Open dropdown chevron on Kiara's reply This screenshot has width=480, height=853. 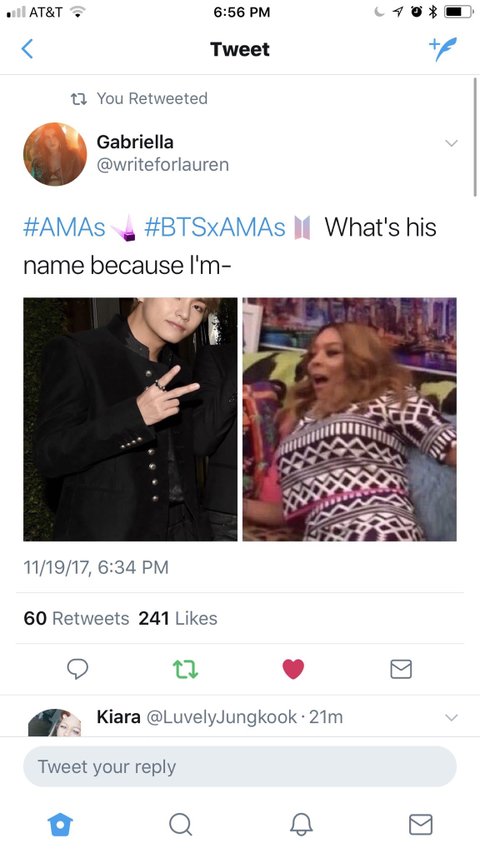pos(451,718)
